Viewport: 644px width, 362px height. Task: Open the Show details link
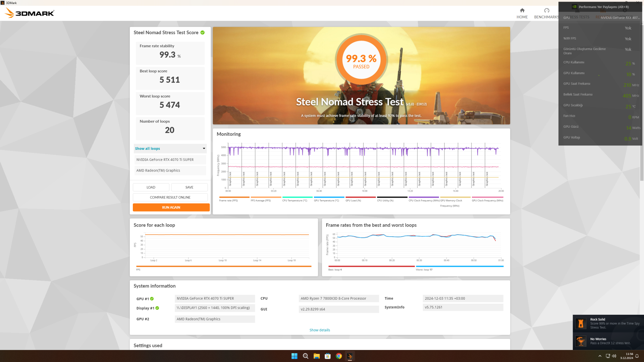(x=320, y=330)
